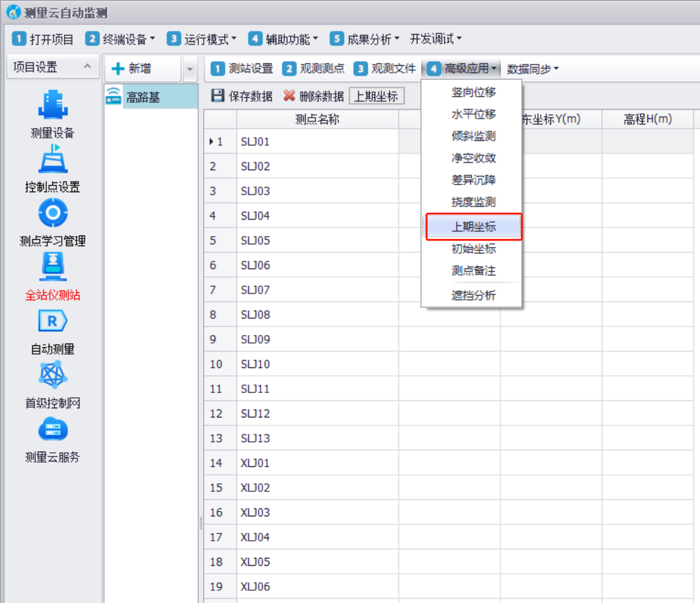Viewport: 700px width, 603px height.
Task: Open the 测量云服务 cloud icon
Action: [x=52, y=429]
